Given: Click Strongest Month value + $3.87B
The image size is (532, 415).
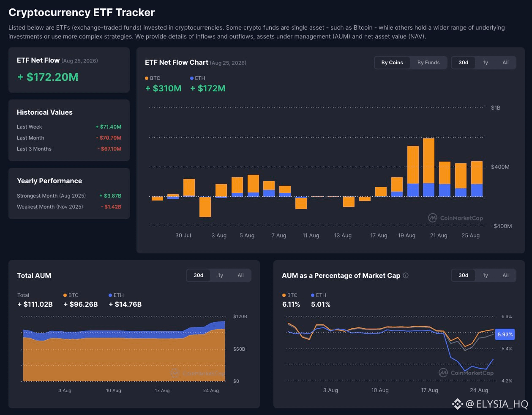Looking at the screenshot, I should pyautogui.click(x=110, y=196).
